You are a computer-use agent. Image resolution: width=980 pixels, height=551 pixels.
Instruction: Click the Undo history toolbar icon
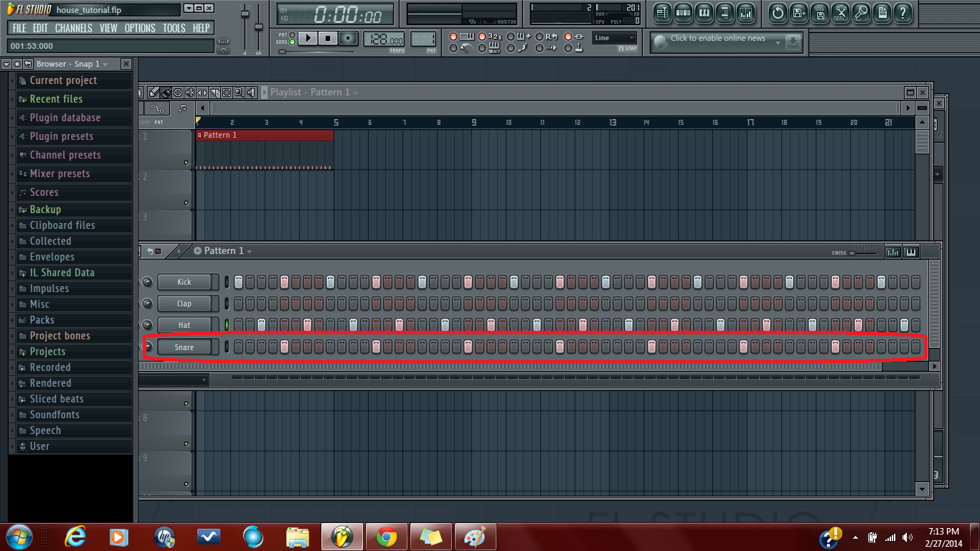click(x=778, y=12)
